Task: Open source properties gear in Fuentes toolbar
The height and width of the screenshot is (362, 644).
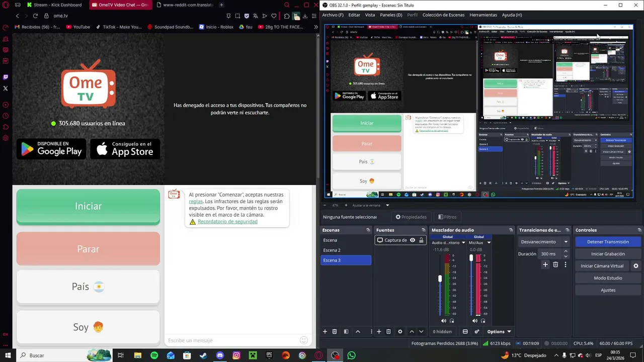Action: tap(400, 331)
